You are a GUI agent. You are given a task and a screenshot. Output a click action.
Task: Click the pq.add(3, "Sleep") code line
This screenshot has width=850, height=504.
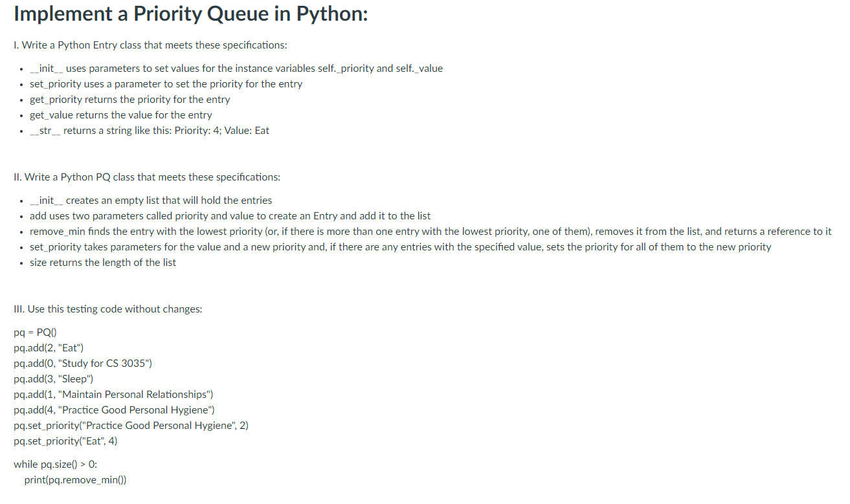coord(54,379)
